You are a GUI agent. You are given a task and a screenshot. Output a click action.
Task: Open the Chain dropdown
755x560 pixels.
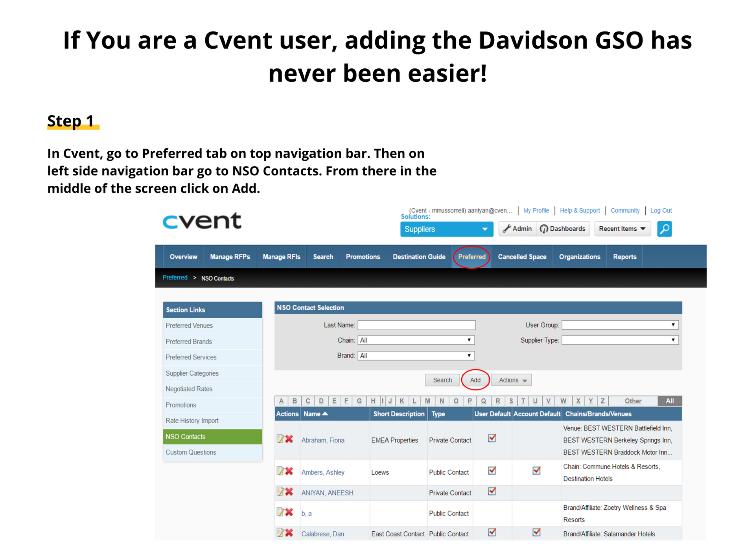tap(416, 340)
